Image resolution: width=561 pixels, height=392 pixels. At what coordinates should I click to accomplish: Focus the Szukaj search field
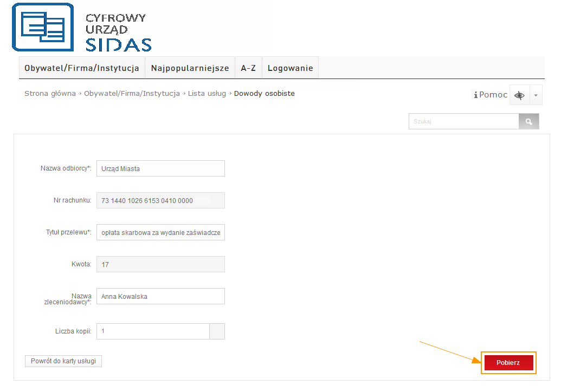click(x=463, y=121)
